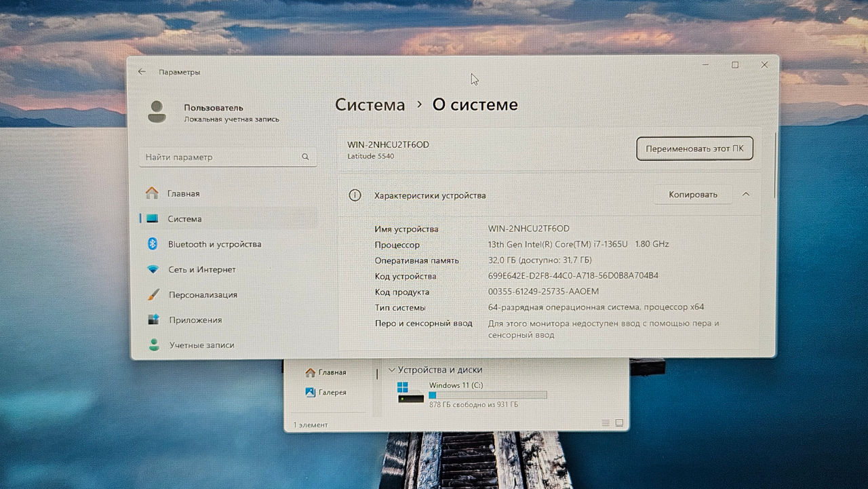Click the Код устройства value 699E642E
Viewport: 868px width, 489px height.
pyautogui.click(x=573, y=276)
